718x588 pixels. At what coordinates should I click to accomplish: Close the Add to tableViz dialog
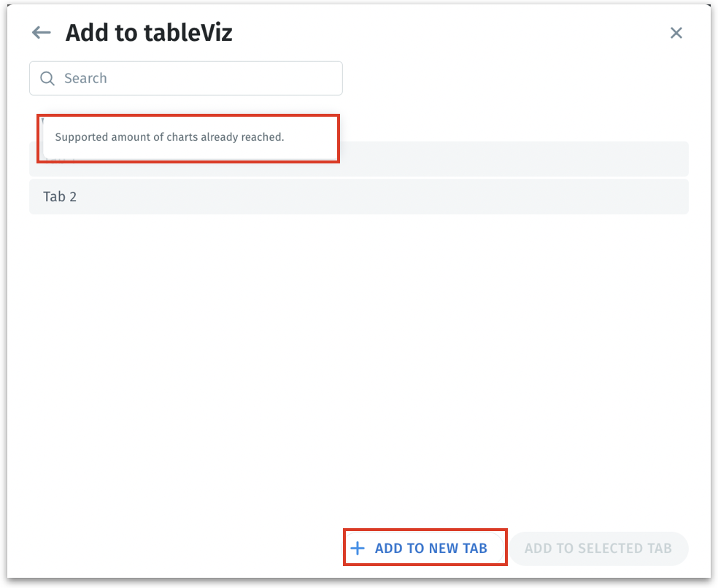point(676,33)
